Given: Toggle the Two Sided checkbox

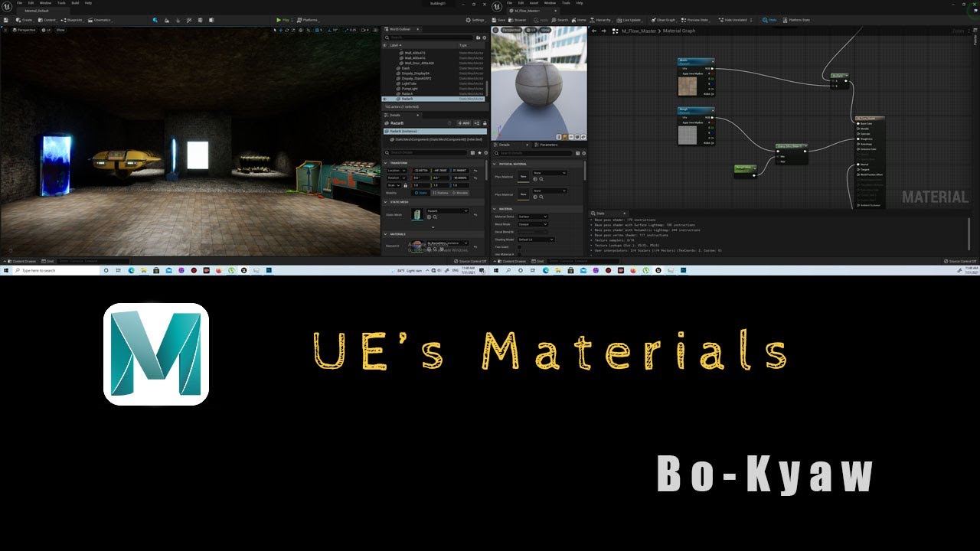Looking at the screenshot, I should 519,246.
